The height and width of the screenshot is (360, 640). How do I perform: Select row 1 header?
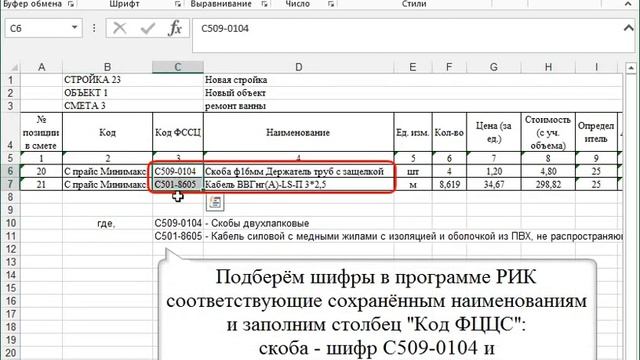pos(11,80)
